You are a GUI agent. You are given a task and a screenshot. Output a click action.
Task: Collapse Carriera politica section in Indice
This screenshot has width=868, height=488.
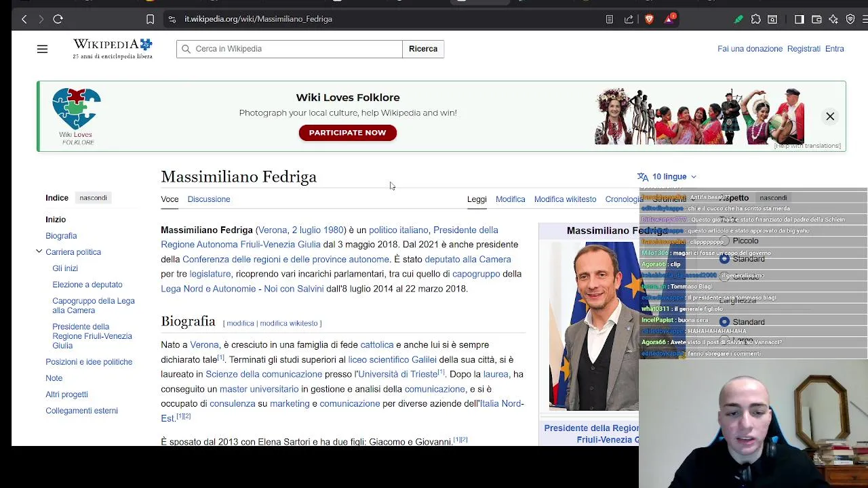(39, 251)
